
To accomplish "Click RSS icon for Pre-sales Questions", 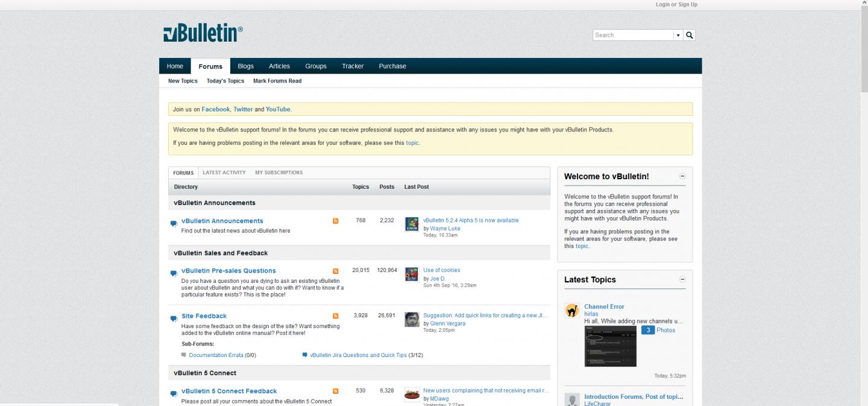I will click(x=336, y=271).
